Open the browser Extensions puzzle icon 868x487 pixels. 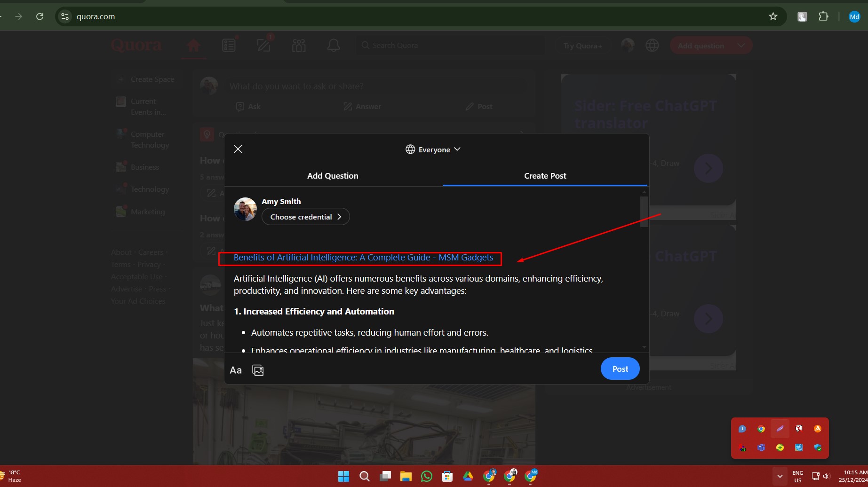(823, 16)
